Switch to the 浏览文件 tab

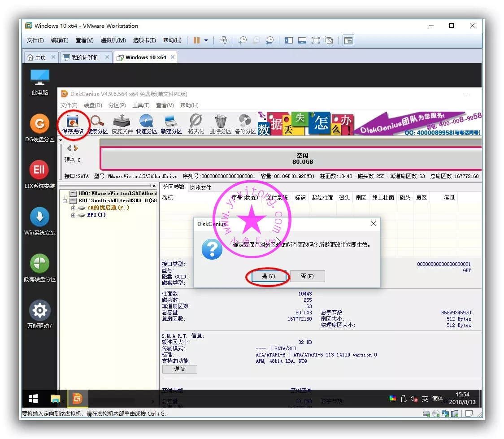tap(200, 187)
